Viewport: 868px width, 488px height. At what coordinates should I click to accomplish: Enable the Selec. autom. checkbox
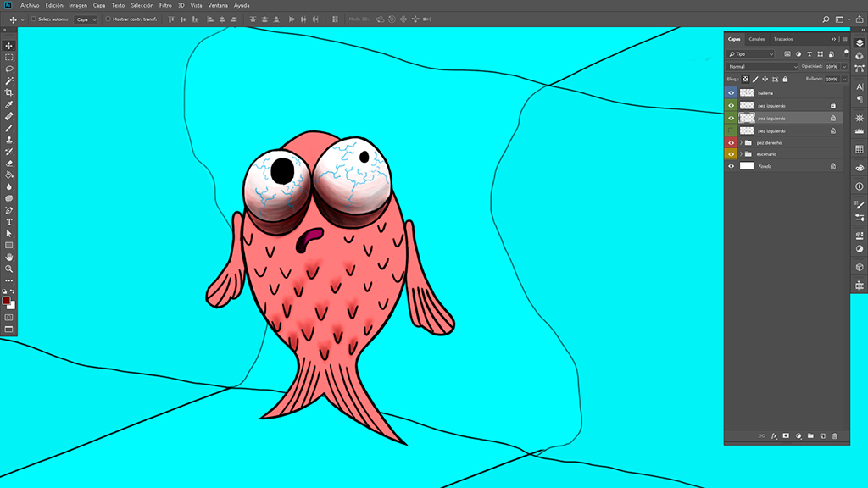click(x=33, y=19)
